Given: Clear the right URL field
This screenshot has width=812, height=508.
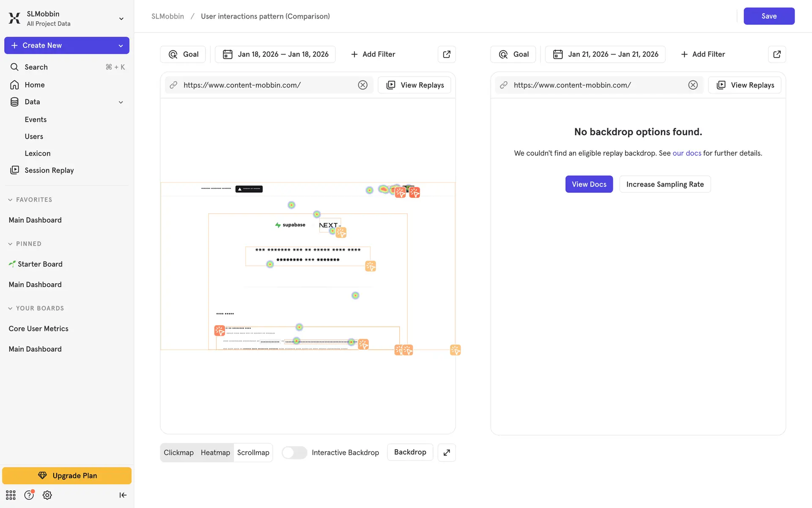Looking at the screenshot, I should click(693, 85).
